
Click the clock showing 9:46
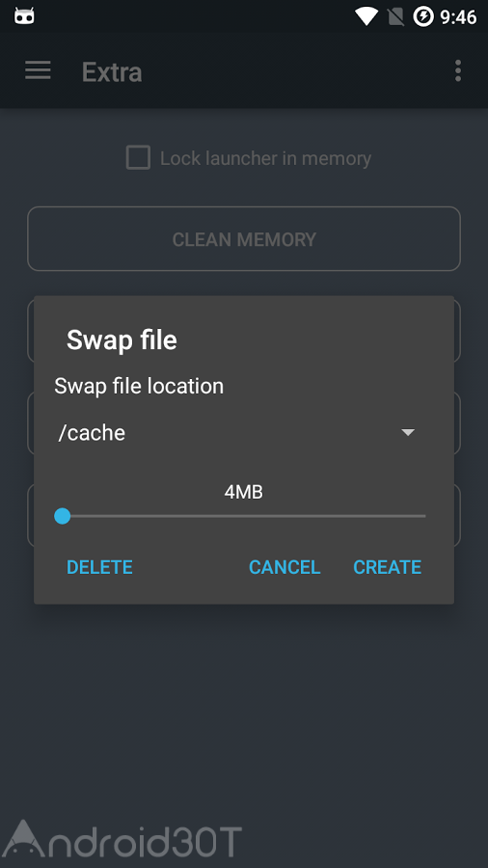pos(458,17)
